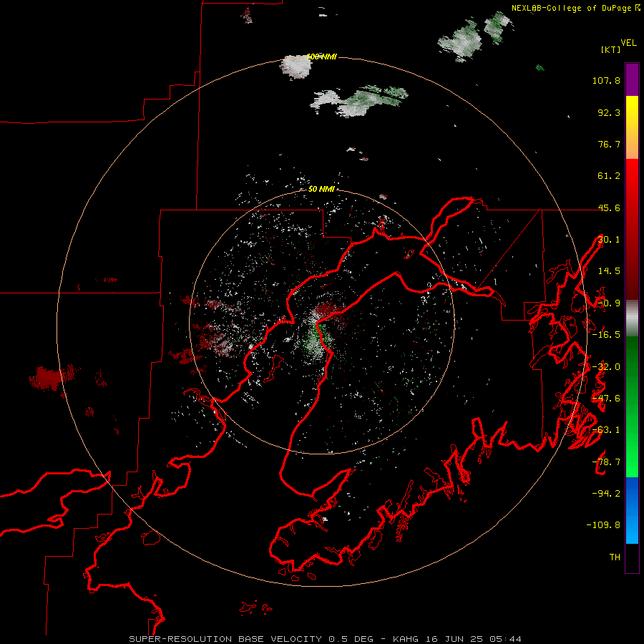
Task: Click the 50 NMI range ring label
Action: pos(321,190)
